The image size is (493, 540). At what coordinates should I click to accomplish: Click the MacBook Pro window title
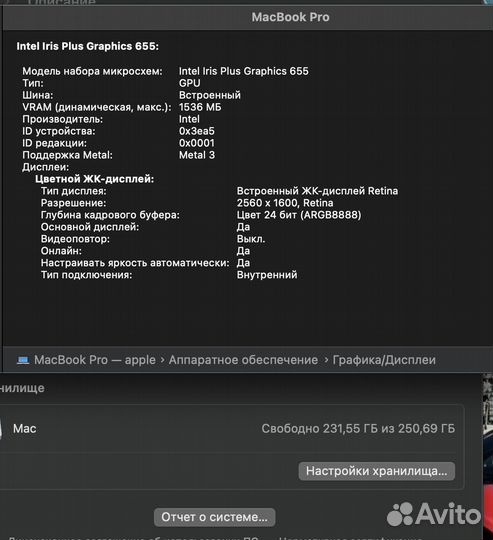[290, 17]
